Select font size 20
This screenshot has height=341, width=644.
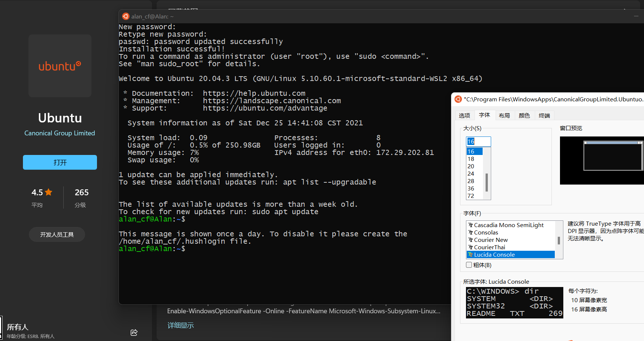click(474, 166)
